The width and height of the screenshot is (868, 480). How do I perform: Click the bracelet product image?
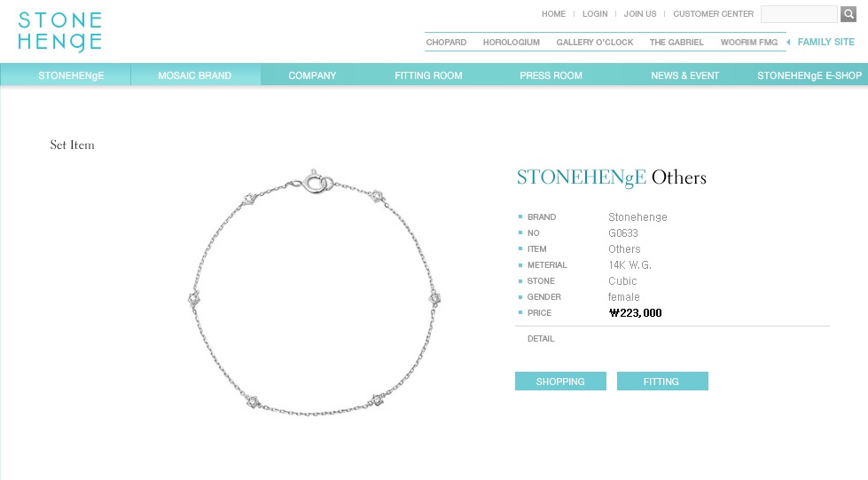click(314, 292)
